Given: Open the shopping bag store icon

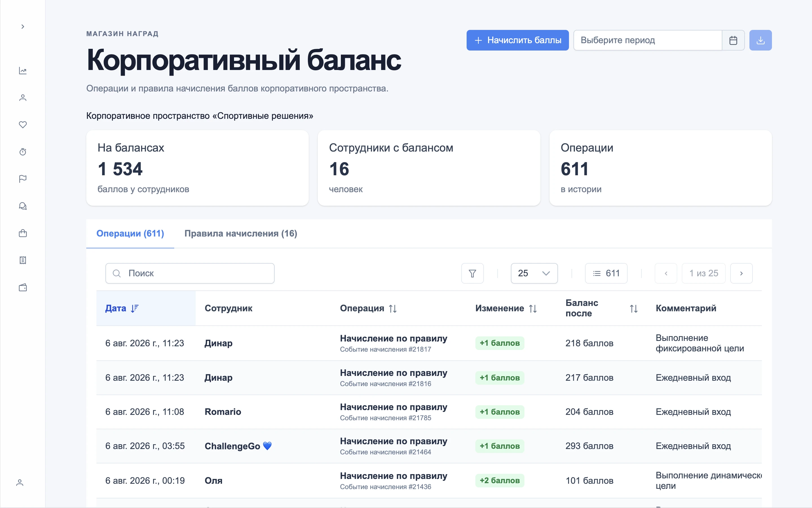Looking at the screenshot, I should click(23, 233).
